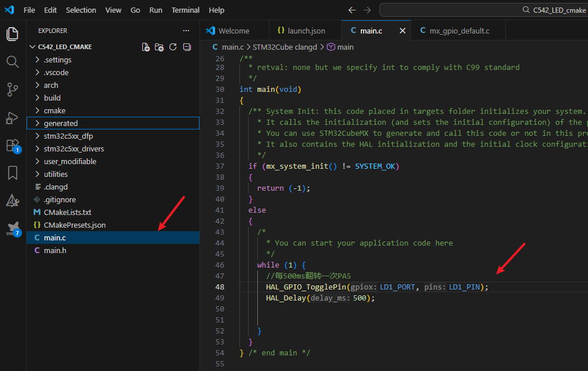Go forward with the right arrow

tap(367, 10)
